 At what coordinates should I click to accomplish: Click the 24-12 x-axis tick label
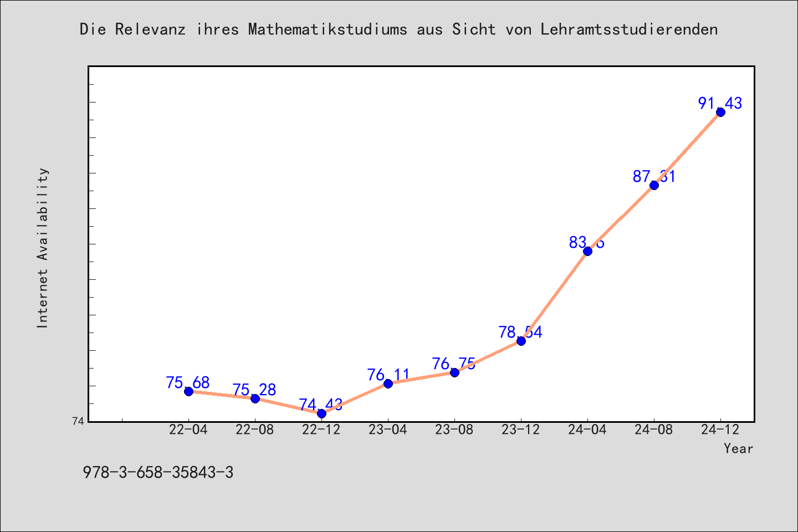720,430
